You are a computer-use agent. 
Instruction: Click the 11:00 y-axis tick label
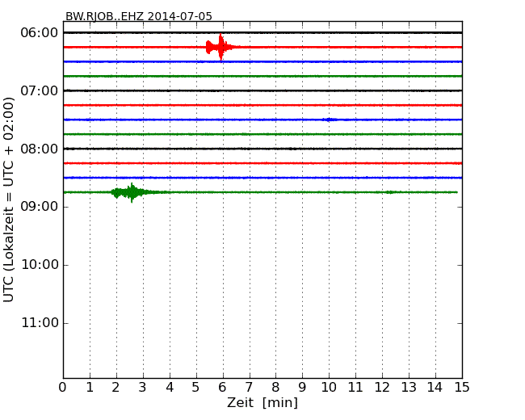point(40,323)
